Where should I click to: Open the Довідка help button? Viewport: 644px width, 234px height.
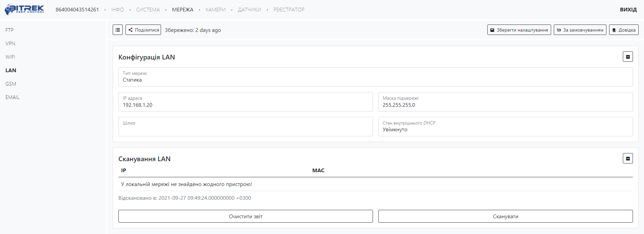624,30
